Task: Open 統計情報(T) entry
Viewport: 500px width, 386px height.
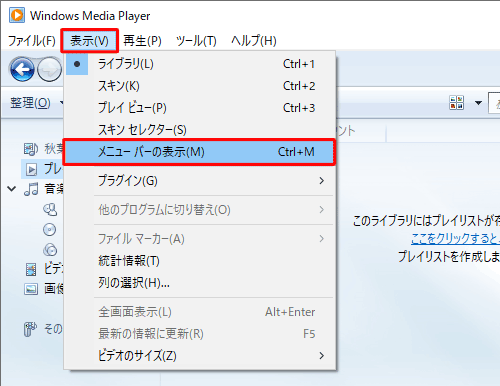Action: 199,261
